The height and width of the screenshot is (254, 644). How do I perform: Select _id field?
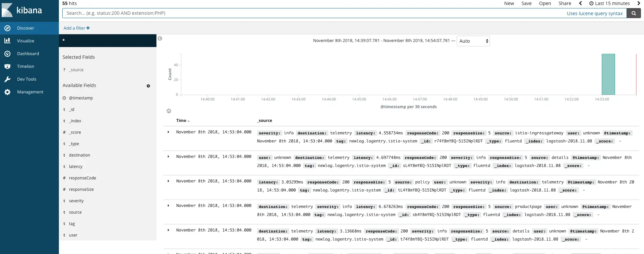tap(72, 110)
